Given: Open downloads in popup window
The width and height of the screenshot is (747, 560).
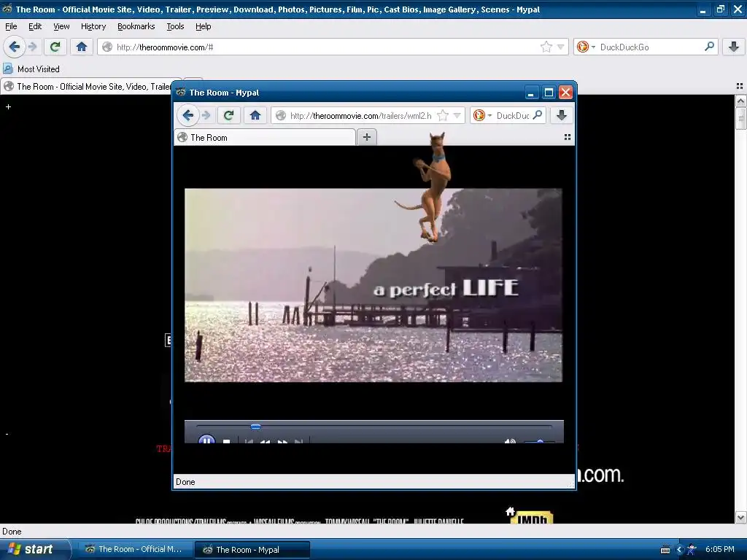Looking at the screenshot, I should (x=562, y=115).
